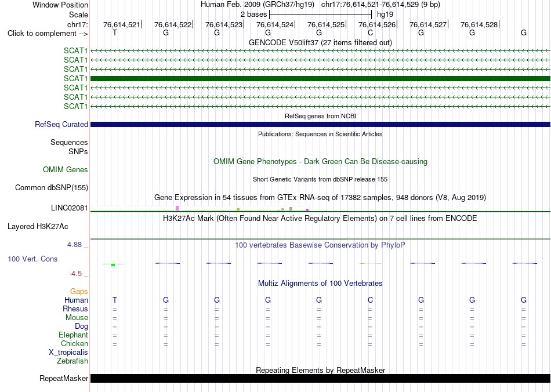Open the 'GENCODE V50lift37 (27 items filtered out)' title

tap(320, 42)
